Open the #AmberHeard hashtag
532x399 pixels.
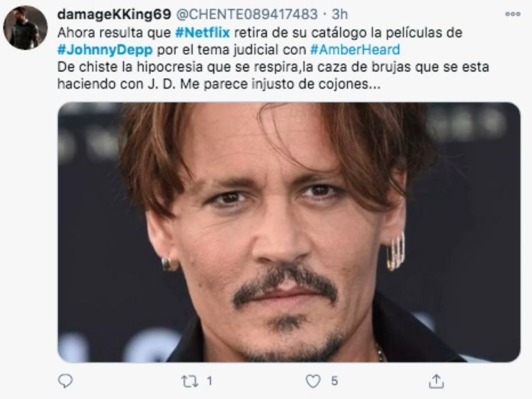click(x=355, y=50)
